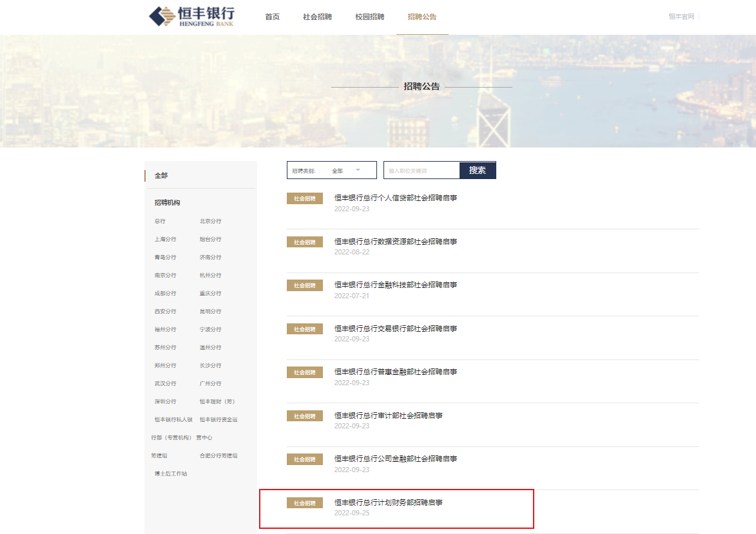Click the date 2022-09-25
Viewport: 756px width, 534px height.
coord(352,513)
